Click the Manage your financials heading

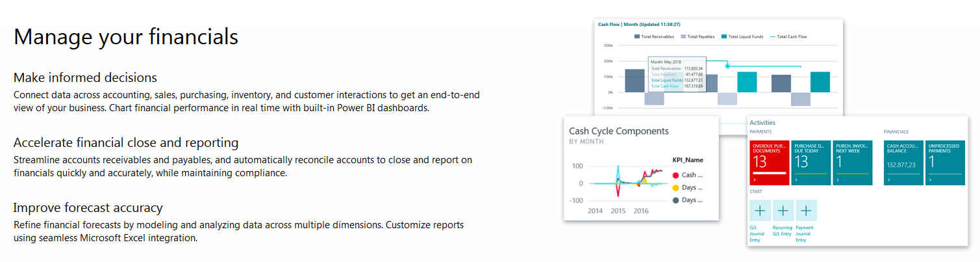click(126, 36)
